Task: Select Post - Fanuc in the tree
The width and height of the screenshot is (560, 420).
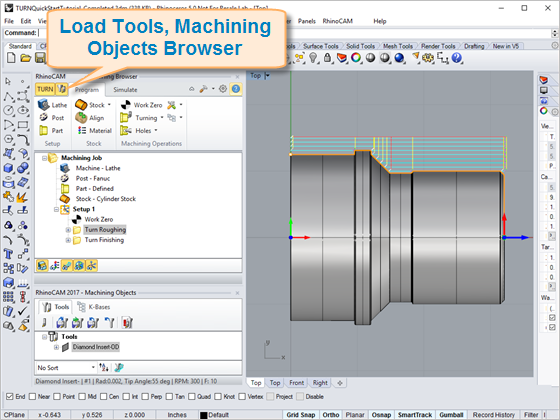Action: (x=92, y=178)
